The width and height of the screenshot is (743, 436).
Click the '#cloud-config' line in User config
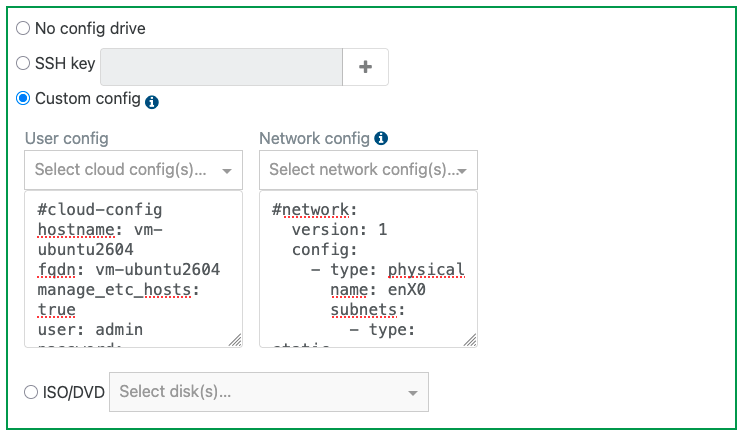click(100, 209)
